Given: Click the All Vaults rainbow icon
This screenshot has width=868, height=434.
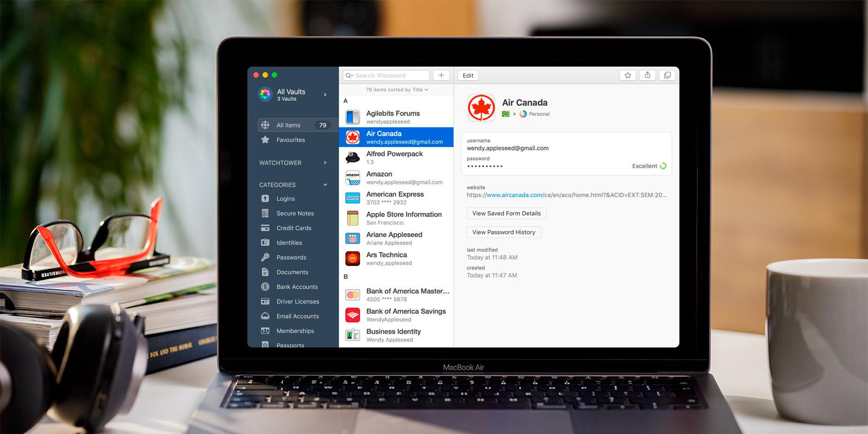Looking at the screenshot, I should point(265,94).
